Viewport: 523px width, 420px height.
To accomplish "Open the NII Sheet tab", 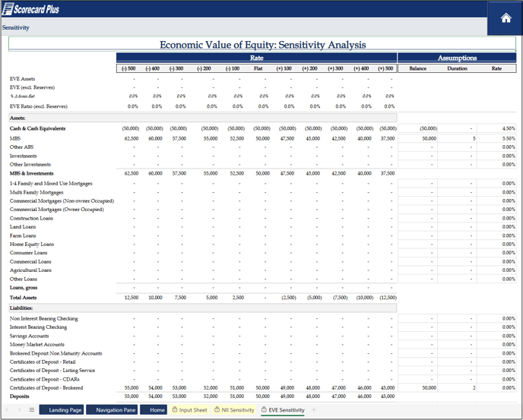I will point(234,410).
